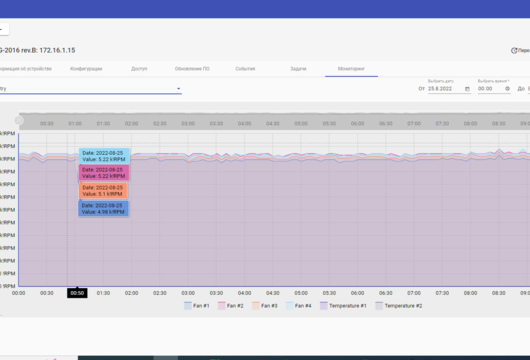The height and width of the screenshot is (360, 530).
Task: Click the refresh icon next to 'Перезагрузить'
Action: pyautogui.click(x=514, y=50)
